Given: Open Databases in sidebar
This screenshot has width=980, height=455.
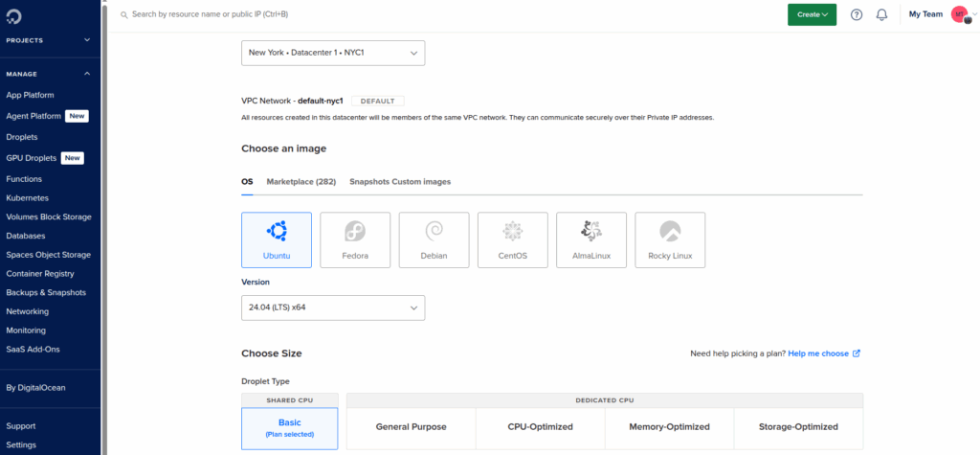Looking at the screenshot, I should coord(26,236).
